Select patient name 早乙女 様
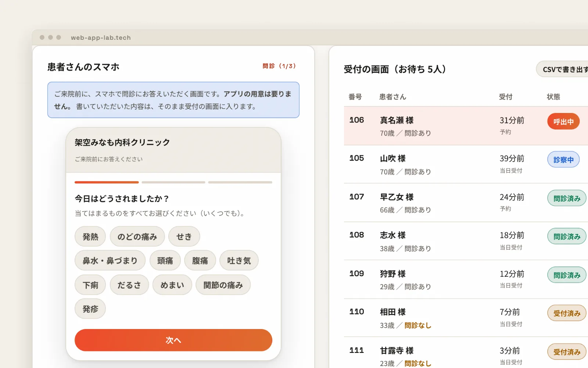The height and width of the screenshot is (368, 588). tap(397, 197)
